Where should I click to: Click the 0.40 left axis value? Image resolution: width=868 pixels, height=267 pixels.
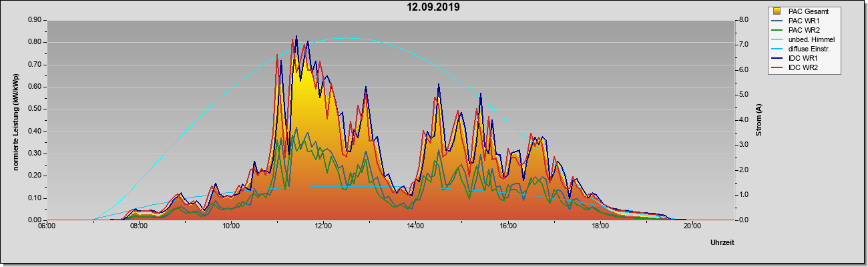(x=35, y=131)
